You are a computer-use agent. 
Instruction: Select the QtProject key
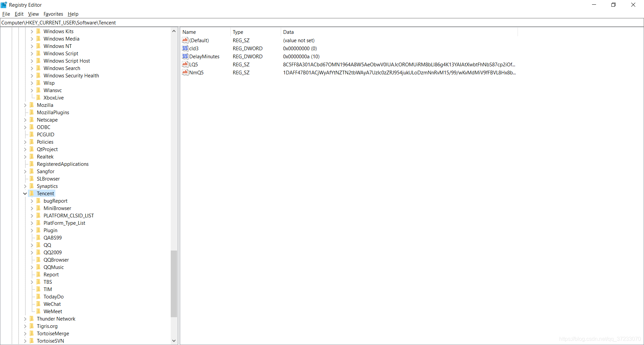coord(47,149)
